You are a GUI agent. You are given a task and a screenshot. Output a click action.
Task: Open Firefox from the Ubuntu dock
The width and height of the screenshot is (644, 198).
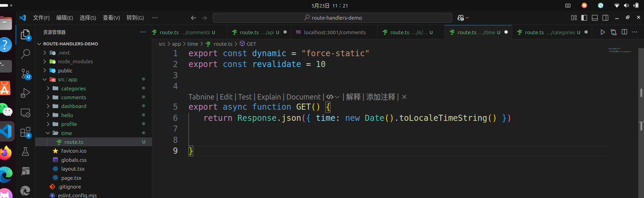pos(6,153)
